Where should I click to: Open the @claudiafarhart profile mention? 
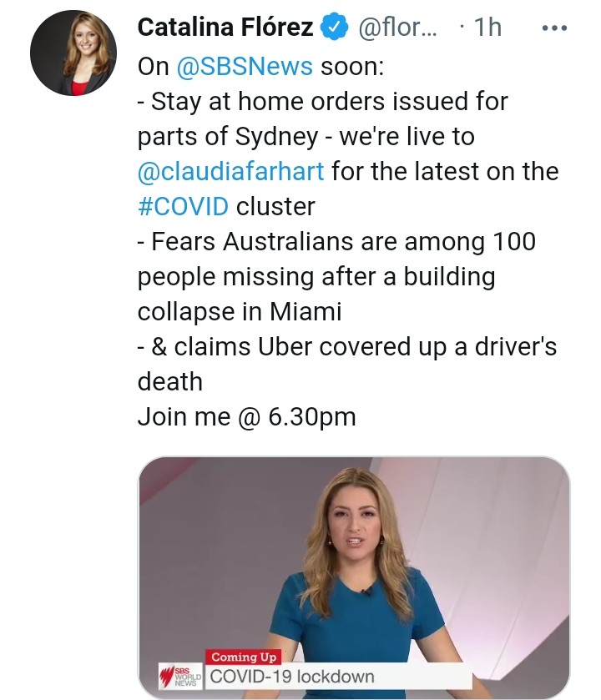tap(231, 172)
